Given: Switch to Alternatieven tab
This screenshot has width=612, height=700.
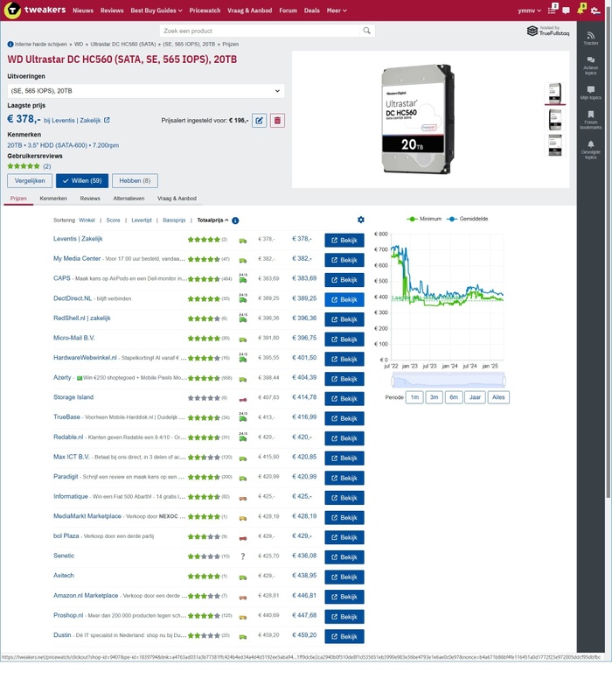Looking at the screenshot, I should [129, 199].
